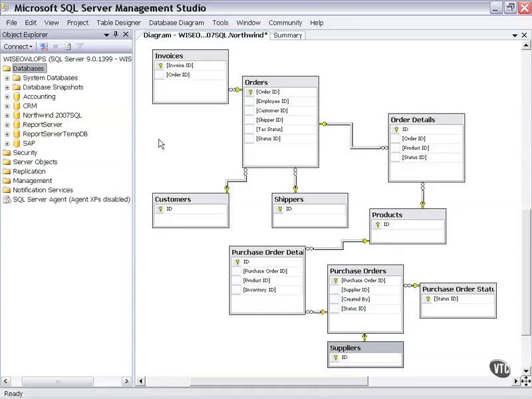Click the Stop toolbar icon in Object Explorer
The height and width of the screenshot is (399, 532).
tap(56, 47)
